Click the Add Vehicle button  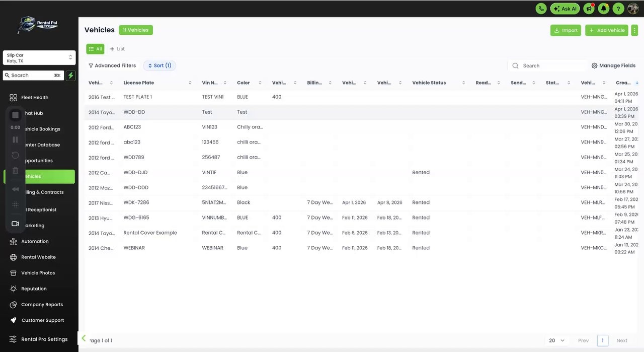(x=607, y=30)
